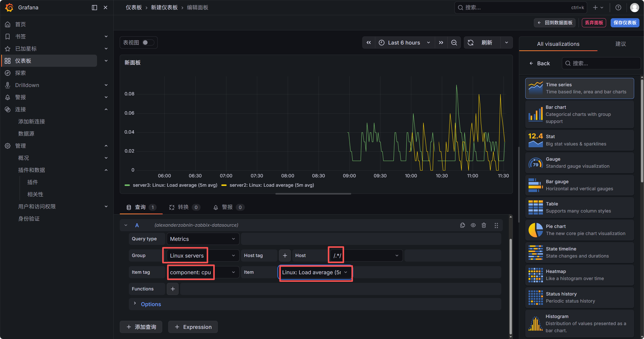The width and height of the screenshot is (644, 339).
Task: Expand the 已加星标 sidebar section
Action: (106, 49)
